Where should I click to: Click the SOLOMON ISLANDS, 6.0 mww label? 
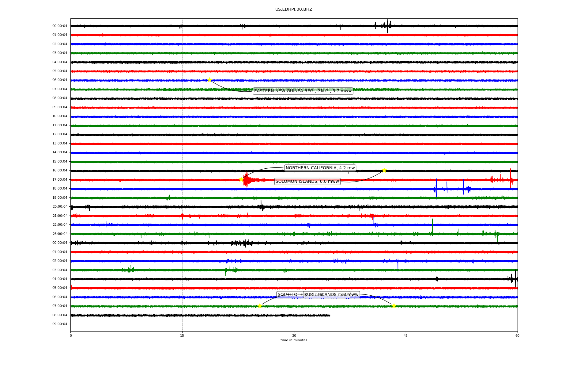pyautogui.click(x=307, y=182)
